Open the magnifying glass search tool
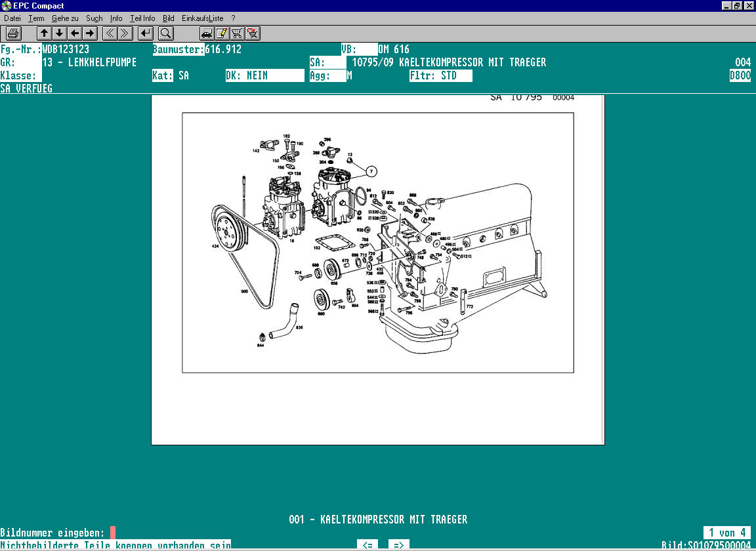The image size is (756, 551). pos(166,33)
